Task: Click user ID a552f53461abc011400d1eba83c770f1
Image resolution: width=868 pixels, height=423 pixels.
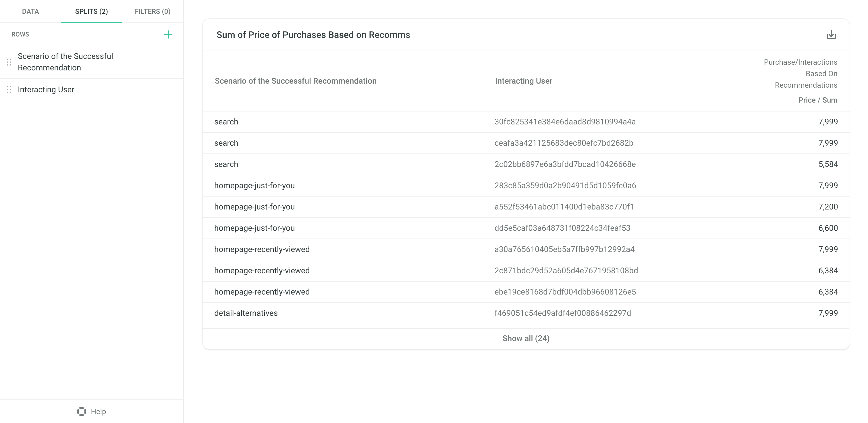Action: point(564,207)
